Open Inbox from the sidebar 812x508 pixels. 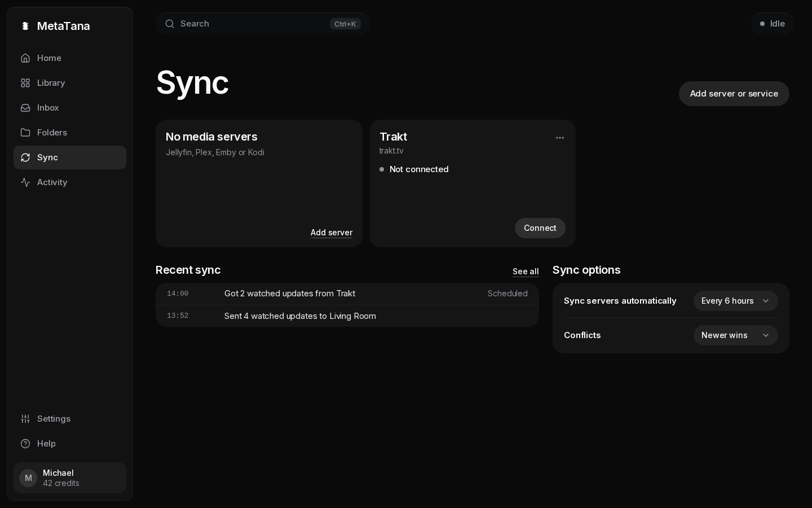70,108
